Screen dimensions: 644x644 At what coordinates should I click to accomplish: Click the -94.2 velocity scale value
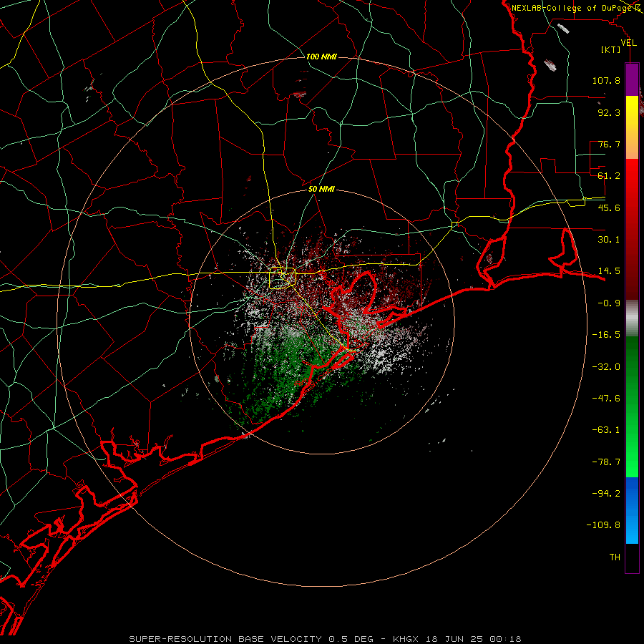coord(606,494)
